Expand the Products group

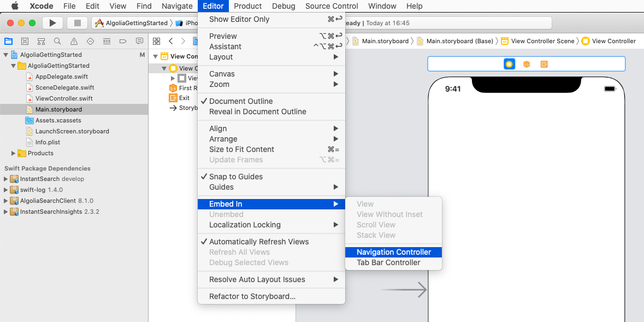[13, 153]
